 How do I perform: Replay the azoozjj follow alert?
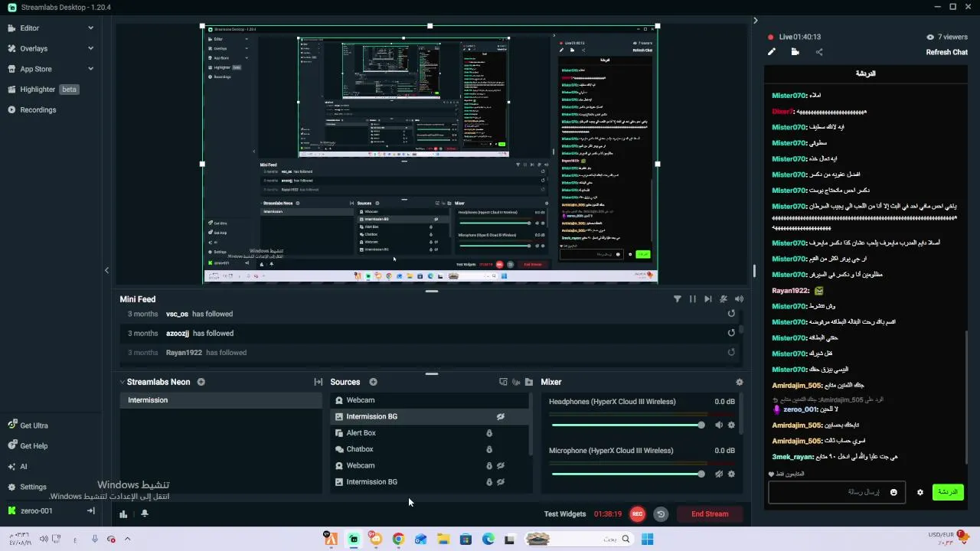[731, 333]
